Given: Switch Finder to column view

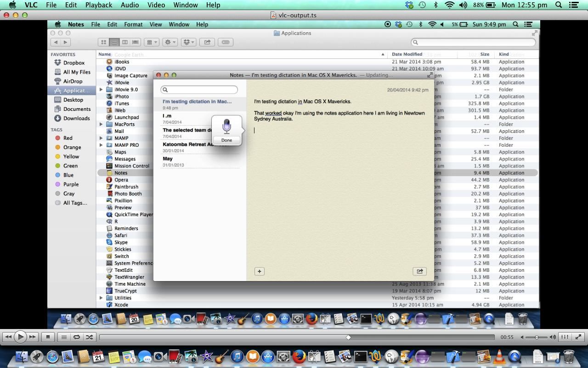Looking at the screenshot, I should point(124,42).
